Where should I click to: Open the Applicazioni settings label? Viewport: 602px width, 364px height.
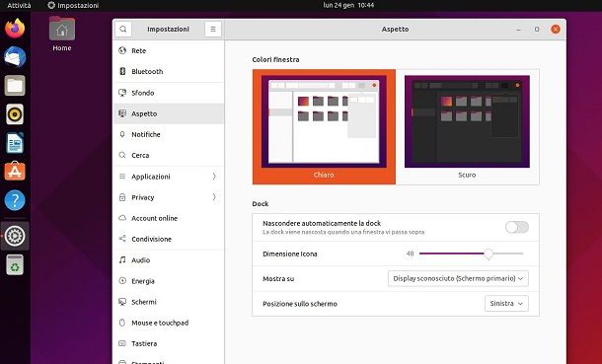click(x=150, y=177)
